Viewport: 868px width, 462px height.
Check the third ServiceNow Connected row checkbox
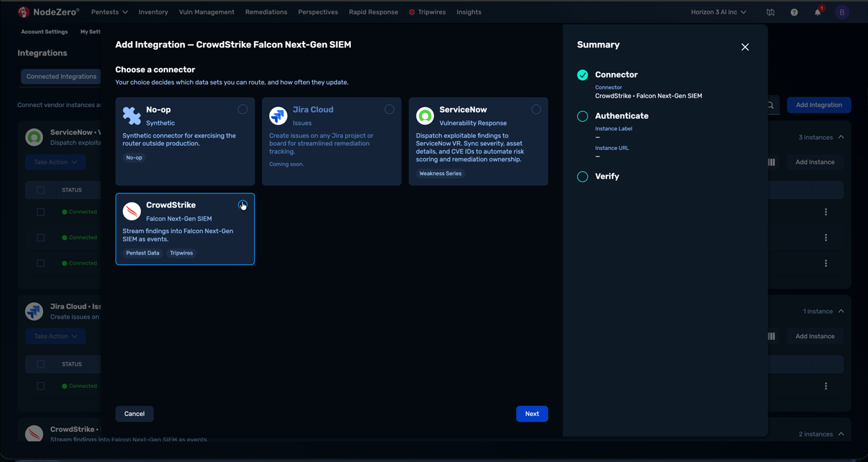click(41, 263)
